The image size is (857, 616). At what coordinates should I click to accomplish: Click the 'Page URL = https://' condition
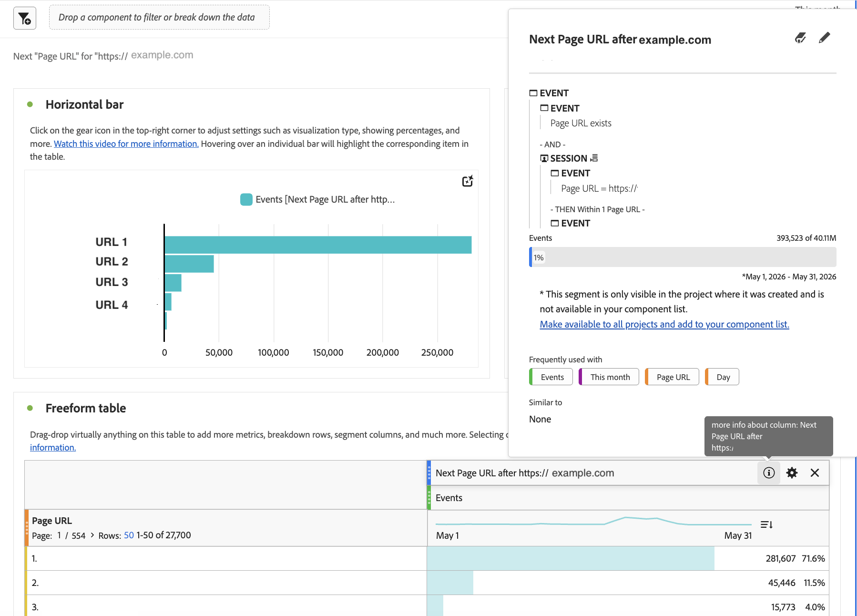[x=599, y=188]
